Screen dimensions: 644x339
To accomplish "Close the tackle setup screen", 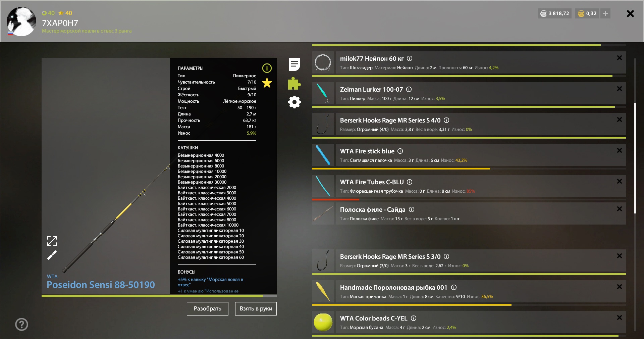I will pyautogui.click(x=630, y=13).
